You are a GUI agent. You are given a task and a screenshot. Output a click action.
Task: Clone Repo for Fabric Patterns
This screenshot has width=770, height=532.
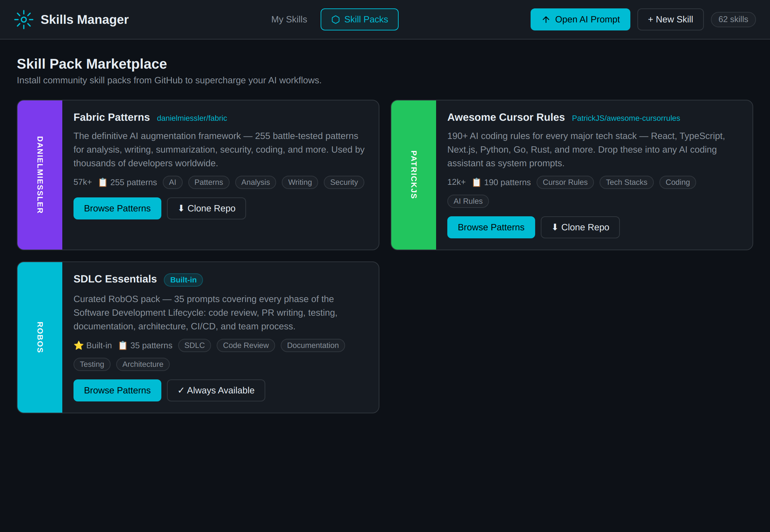(206, 208)
